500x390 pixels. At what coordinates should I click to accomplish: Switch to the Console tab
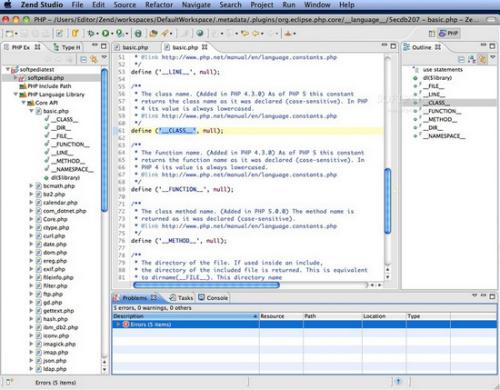pos(213,298)
